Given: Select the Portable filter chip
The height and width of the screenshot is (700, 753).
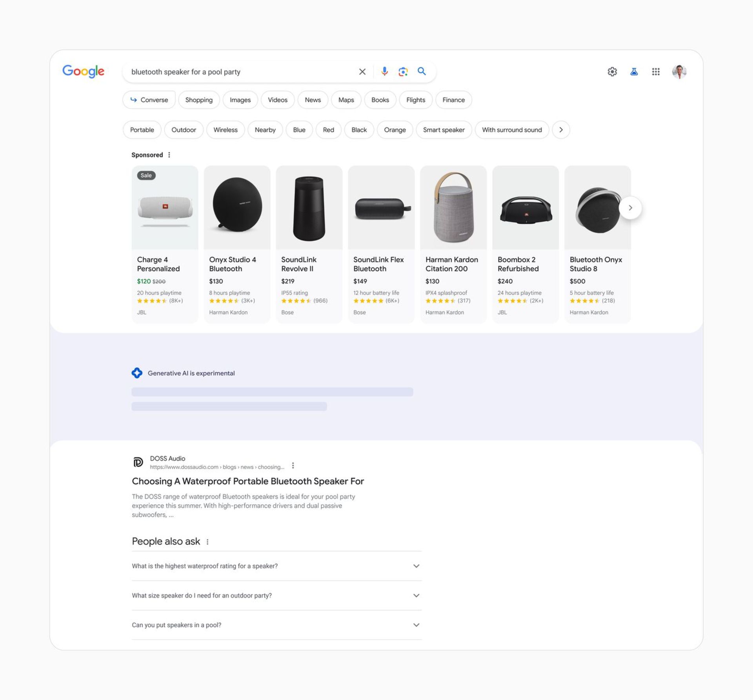Looking at the screenshot, I should click(x=142, y=129).
